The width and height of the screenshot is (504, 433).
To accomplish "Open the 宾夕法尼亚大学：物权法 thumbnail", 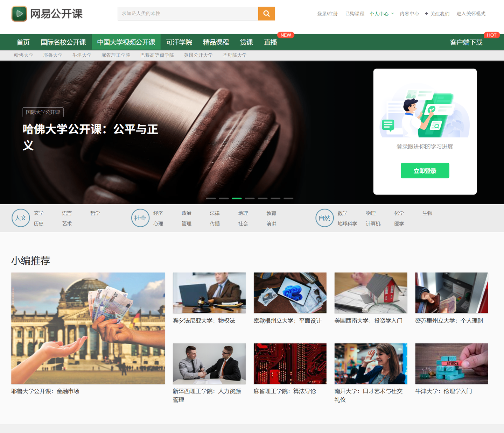I will coord(209,293).
